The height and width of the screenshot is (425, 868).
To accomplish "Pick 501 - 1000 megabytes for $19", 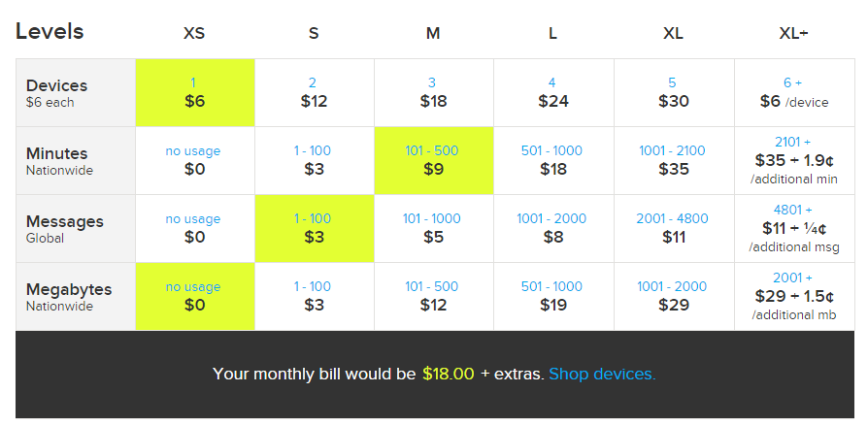I will [553, 297].
